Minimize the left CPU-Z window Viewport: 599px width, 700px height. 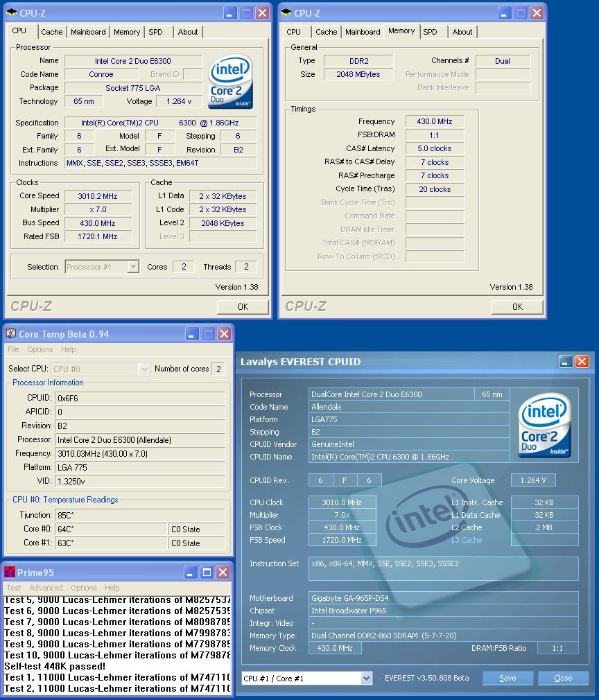pos(230,13)
